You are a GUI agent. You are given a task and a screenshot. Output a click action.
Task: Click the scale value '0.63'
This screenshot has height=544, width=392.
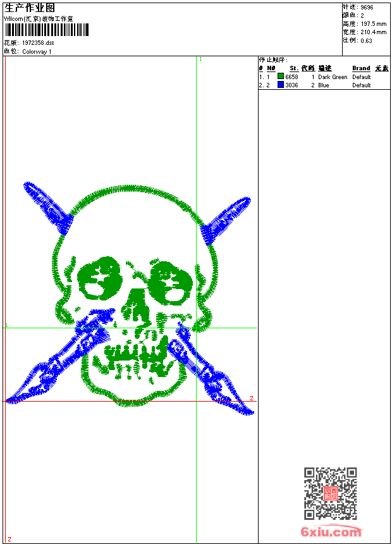[366, 40]
